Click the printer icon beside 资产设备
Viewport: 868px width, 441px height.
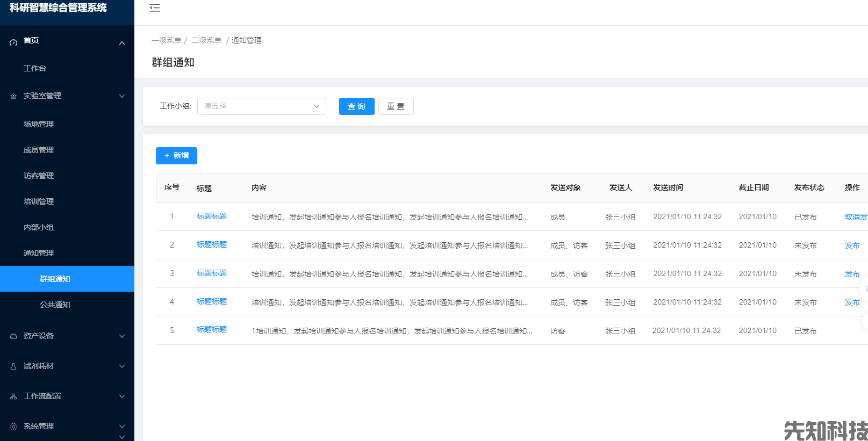(x=13, y=336)
